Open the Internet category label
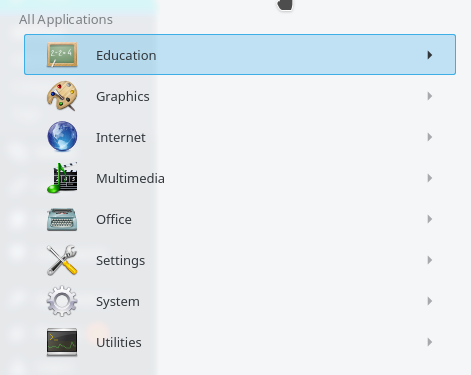 point(121,137)
